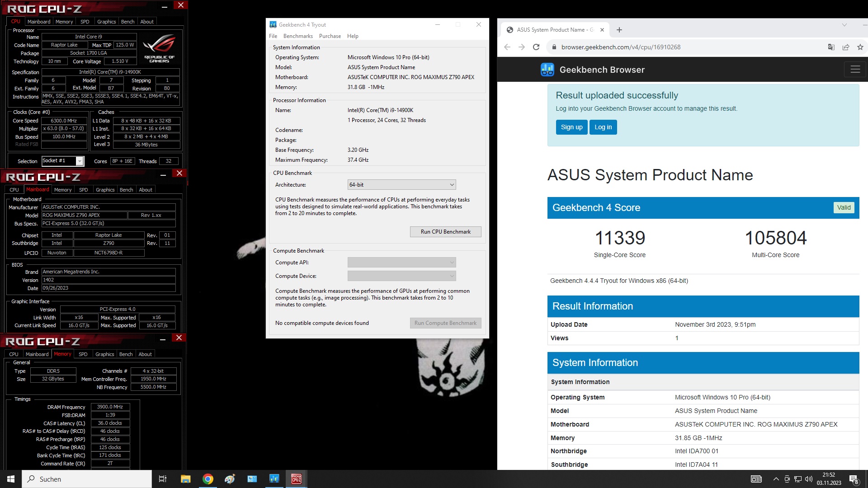Expand the Socket #1 selection dropdown in CPU-Z

pos(80,161)
